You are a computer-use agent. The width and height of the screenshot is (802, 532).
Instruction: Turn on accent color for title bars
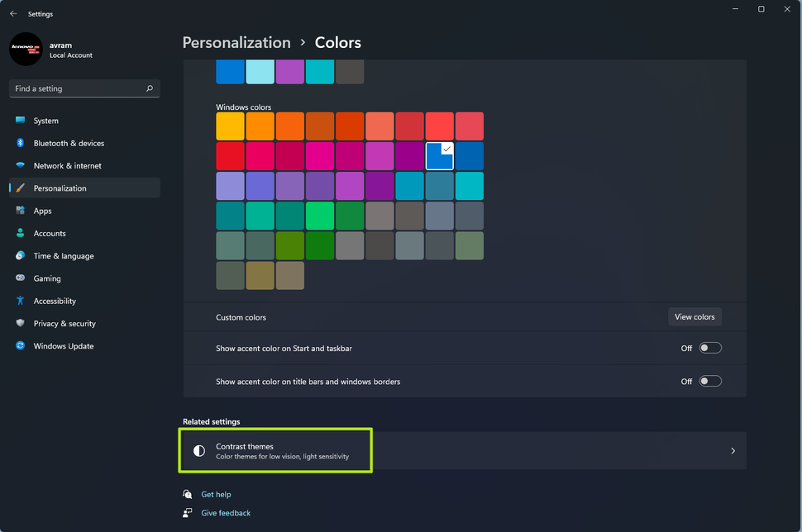[709, 381]
